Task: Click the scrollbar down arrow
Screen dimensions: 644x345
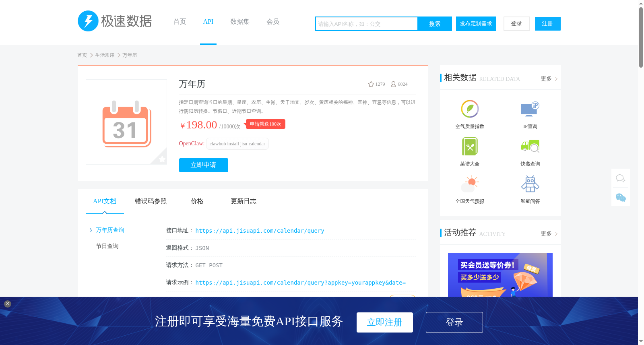Action: [641, 341]
